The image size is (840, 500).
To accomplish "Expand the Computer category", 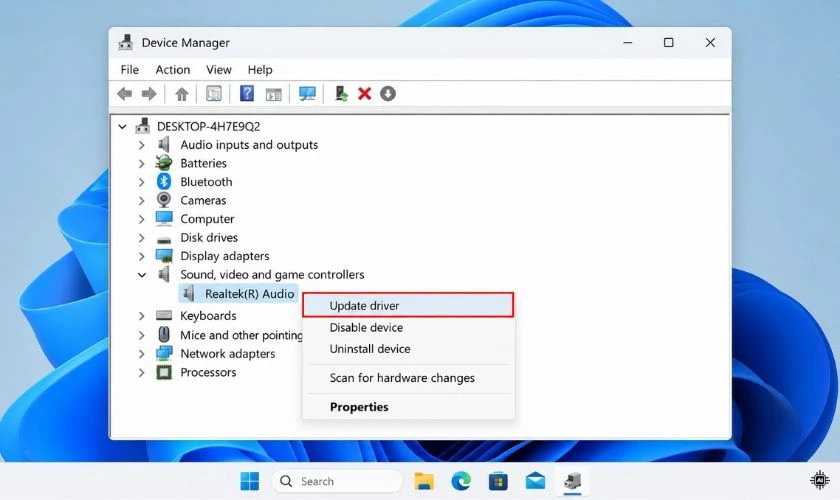I will (x=141, y=219).
